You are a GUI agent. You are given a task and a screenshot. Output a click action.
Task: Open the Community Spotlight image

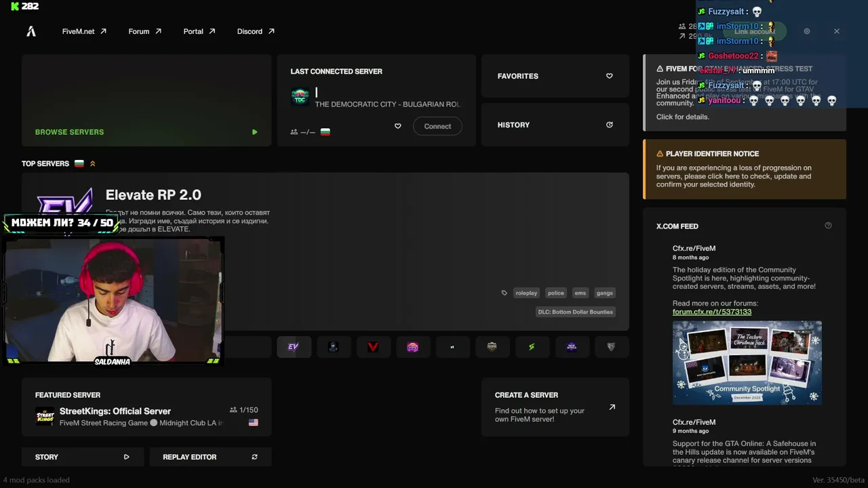pyautogui.click(x=747, y=363)
